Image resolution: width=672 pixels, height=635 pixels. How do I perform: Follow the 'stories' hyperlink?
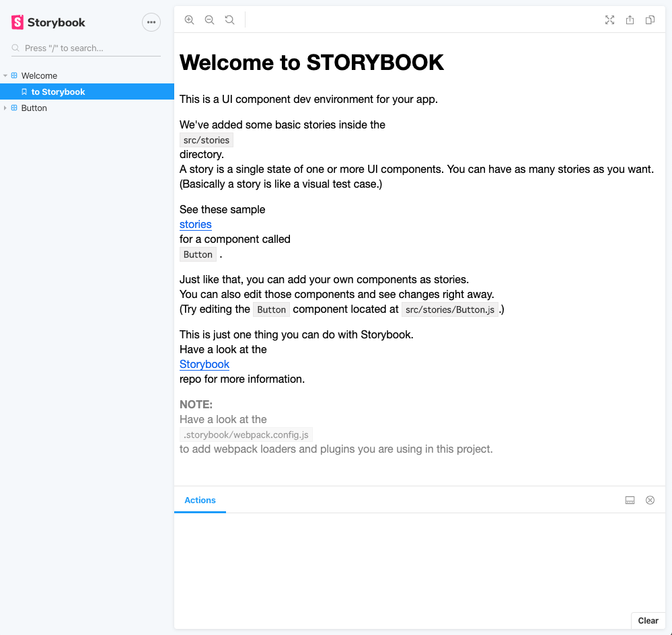[196, 224]
